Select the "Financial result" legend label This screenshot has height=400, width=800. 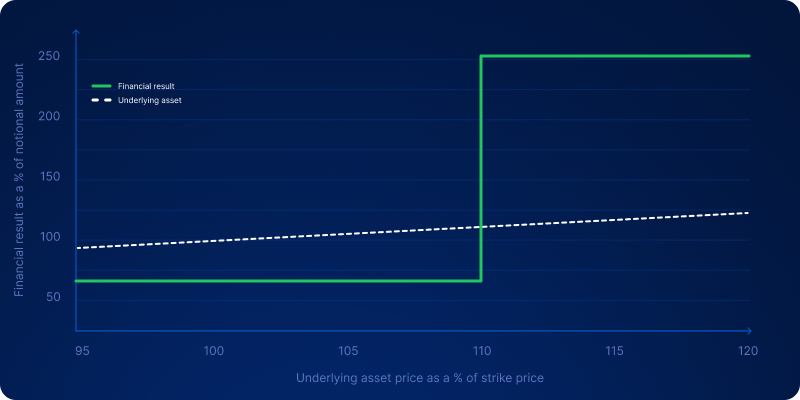(x=146, y=86)
